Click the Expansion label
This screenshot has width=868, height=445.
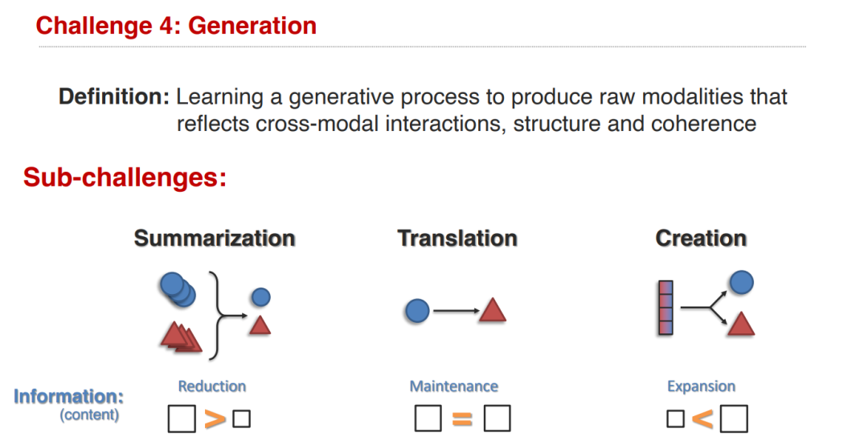coord(702,386)
